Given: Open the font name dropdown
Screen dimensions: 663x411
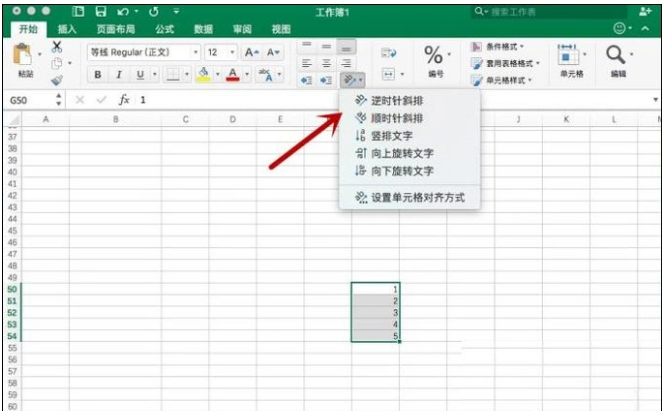Looking at the screenshot, I should pyautogui.click(x=195, y=53).
